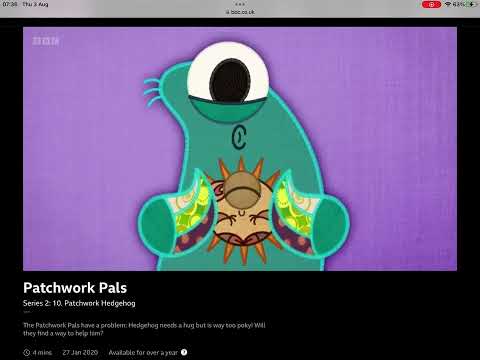The height and width of the screenshot is (360, 480).
Task: Select the hedgehog hug episode description text
Action: point(144,329)
